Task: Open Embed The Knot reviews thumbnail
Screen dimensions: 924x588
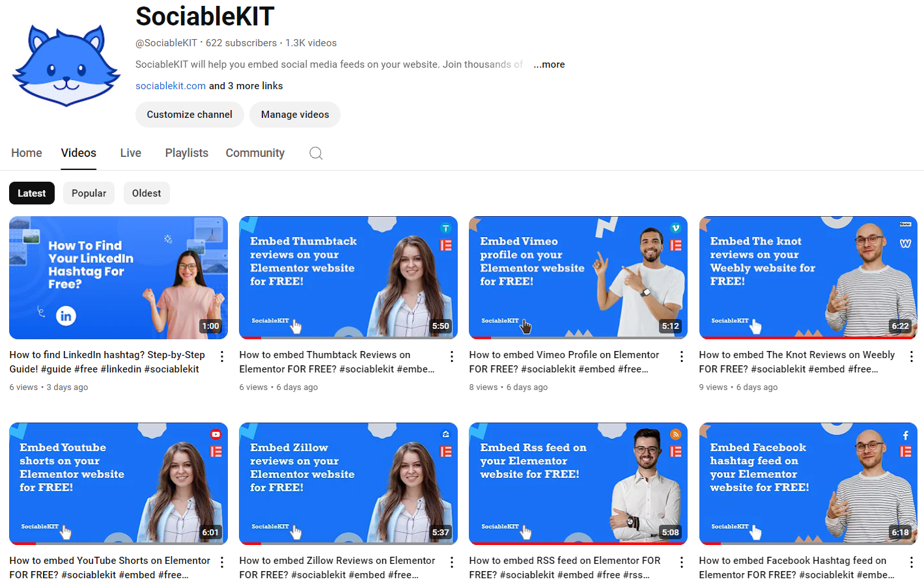Action: coord(808,277)
